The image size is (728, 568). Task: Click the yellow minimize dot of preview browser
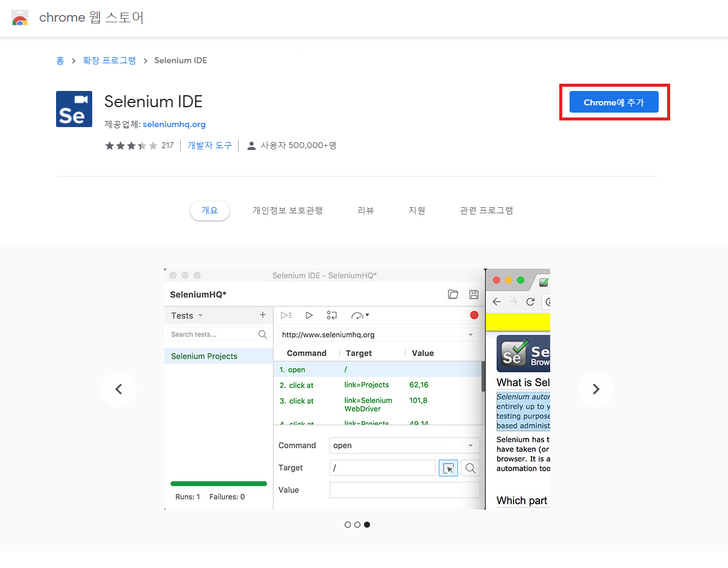(x=509, y=280)
